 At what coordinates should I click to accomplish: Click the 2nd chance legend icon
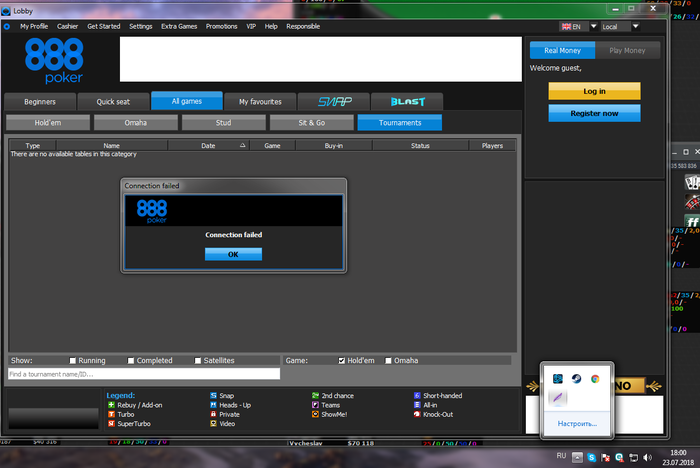[x=315, y=396]
